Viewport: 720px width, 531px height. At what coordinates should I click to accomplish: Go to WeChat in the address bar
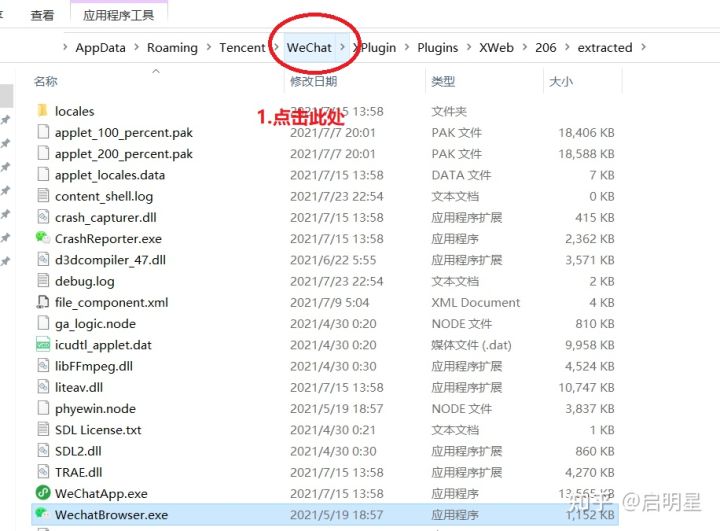[309, 47]
